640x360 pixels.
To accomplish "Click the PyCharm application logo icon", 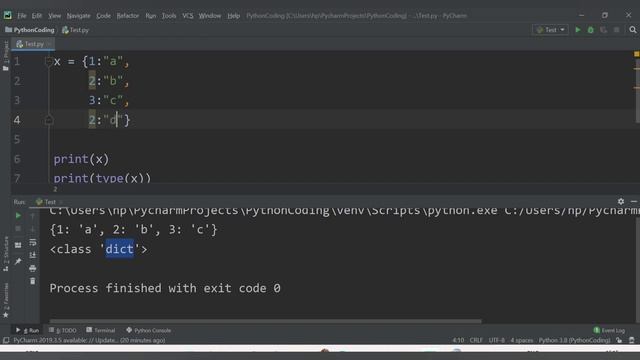I will tap(7, 16).
